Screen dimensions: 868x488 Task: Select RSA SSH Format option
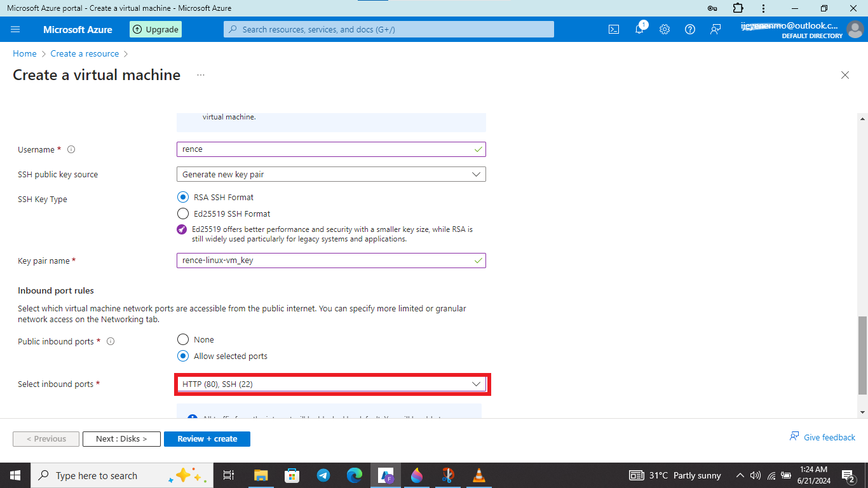click(x=183, y=198)
